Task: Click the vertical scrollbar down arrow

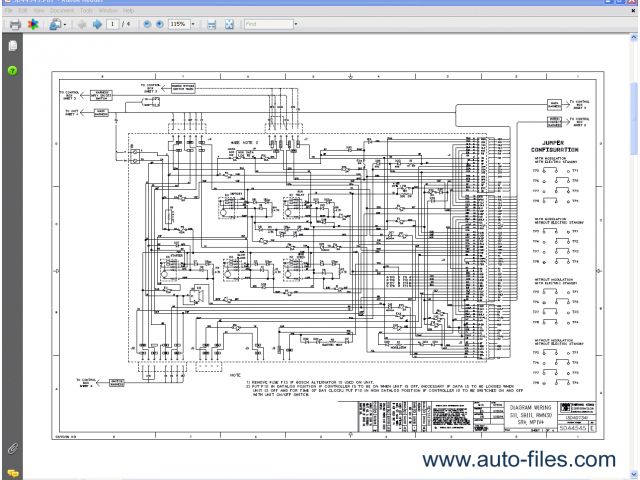Action: coord(634,474)
